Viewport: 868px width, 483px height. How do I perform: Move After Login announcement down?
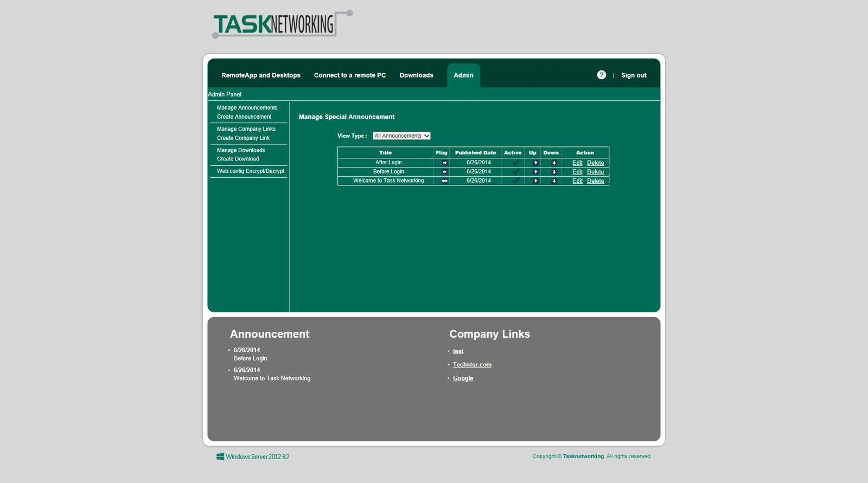554,163
